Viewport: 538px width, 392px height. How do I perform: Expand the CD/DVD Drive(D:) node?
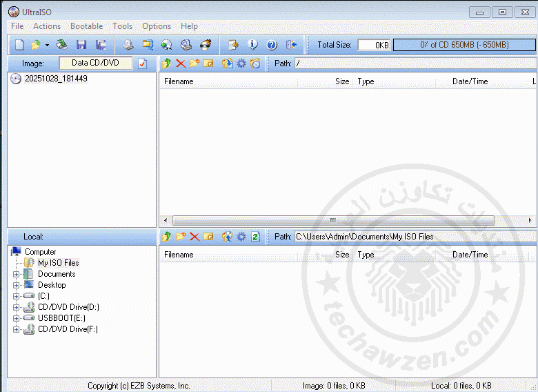16,307
